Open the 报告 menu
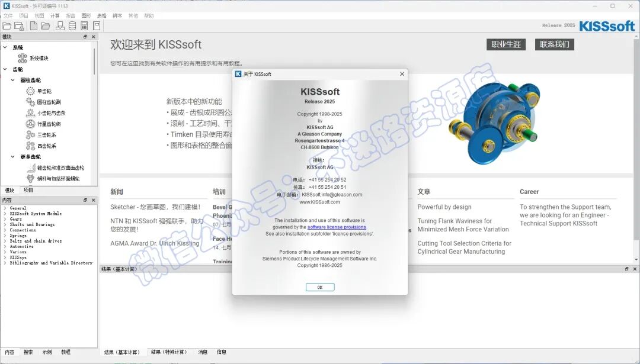Viewport: 640px width, 364px height. click(x=71, y=15)
